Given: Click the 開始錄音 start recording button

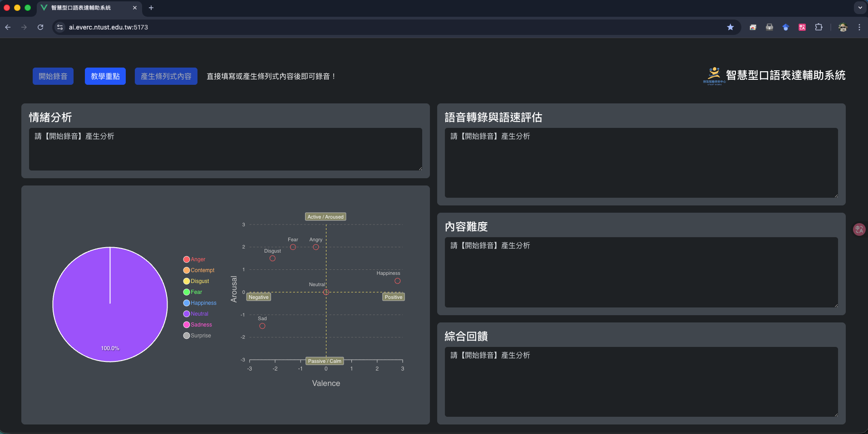Looking at the screenshot, I should point(53,76).
